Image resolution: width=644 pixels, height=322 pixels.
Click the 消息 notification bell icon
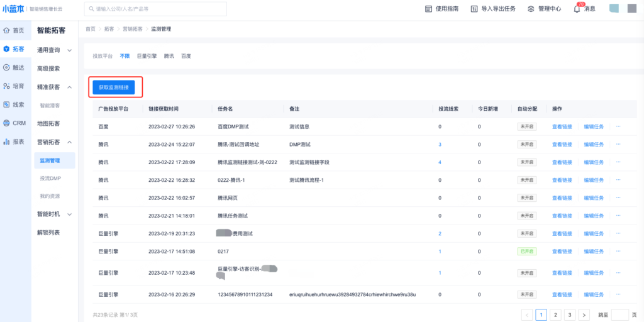click(577, 9)
